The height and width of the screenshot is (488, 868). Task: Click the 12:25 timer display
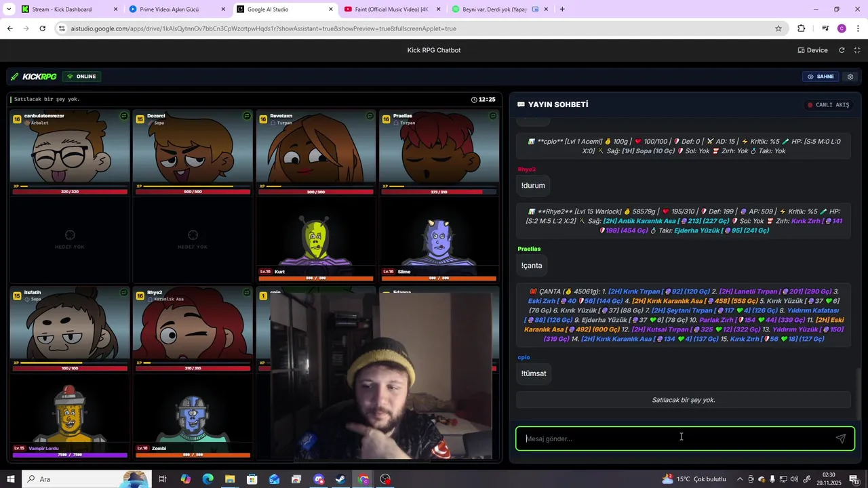coord(483,100)
